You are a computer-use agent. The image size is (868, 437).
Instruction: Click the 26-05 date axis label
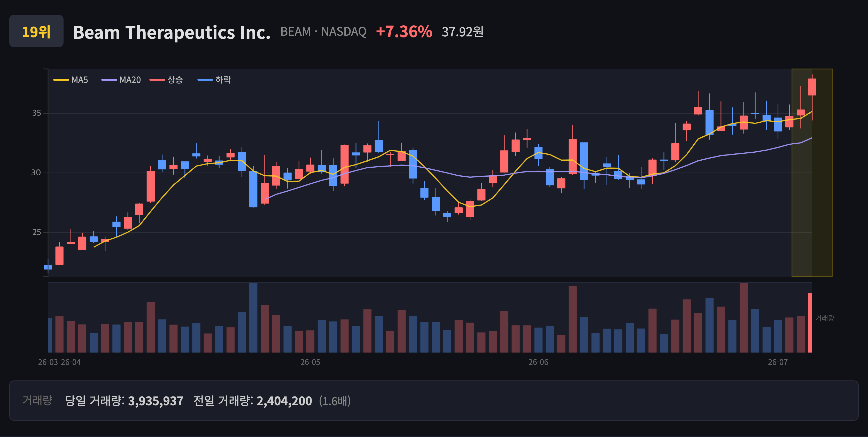coord(310,362)
